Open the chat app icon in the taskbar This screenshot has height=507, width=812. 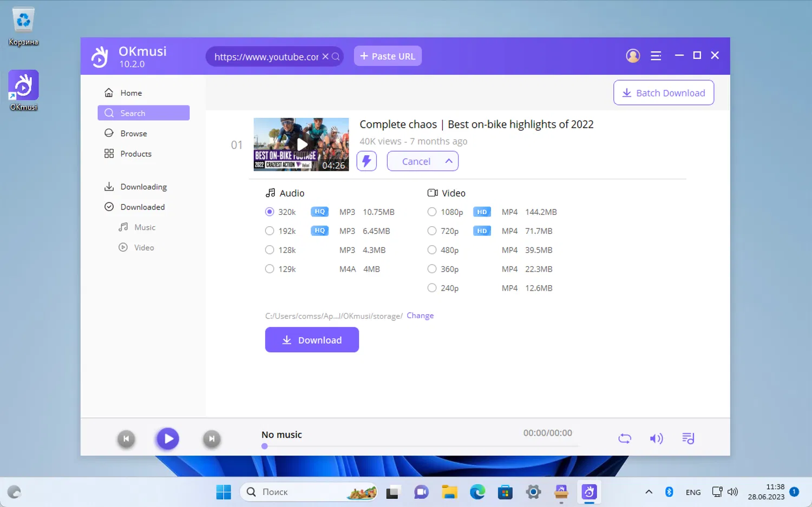421,492
